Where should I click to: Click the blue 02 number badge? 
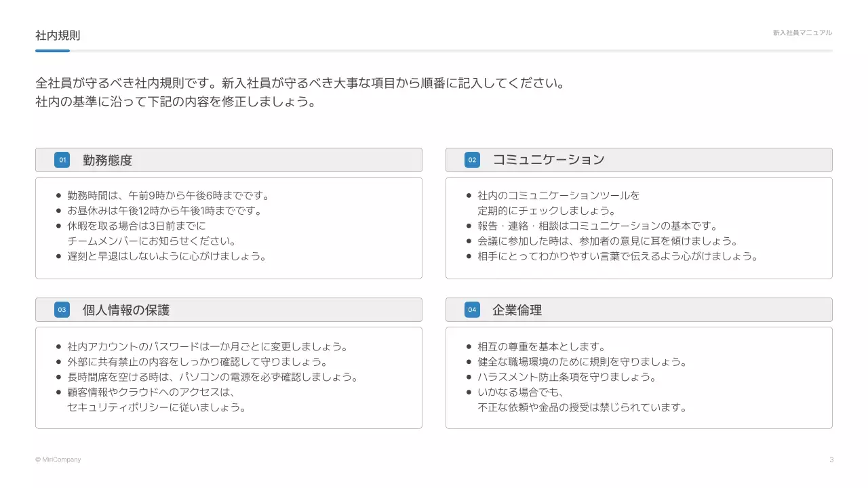tap(472, 160)
